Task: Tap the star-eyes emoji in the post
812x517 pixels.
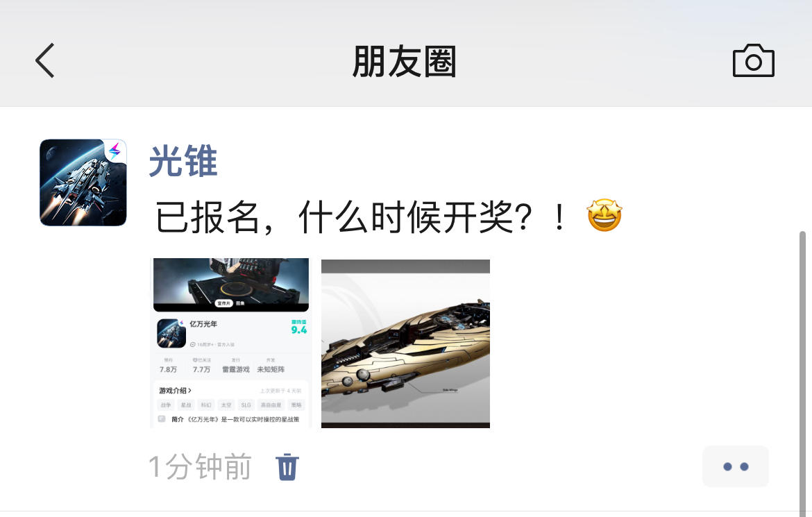Action: coord(604,216)
